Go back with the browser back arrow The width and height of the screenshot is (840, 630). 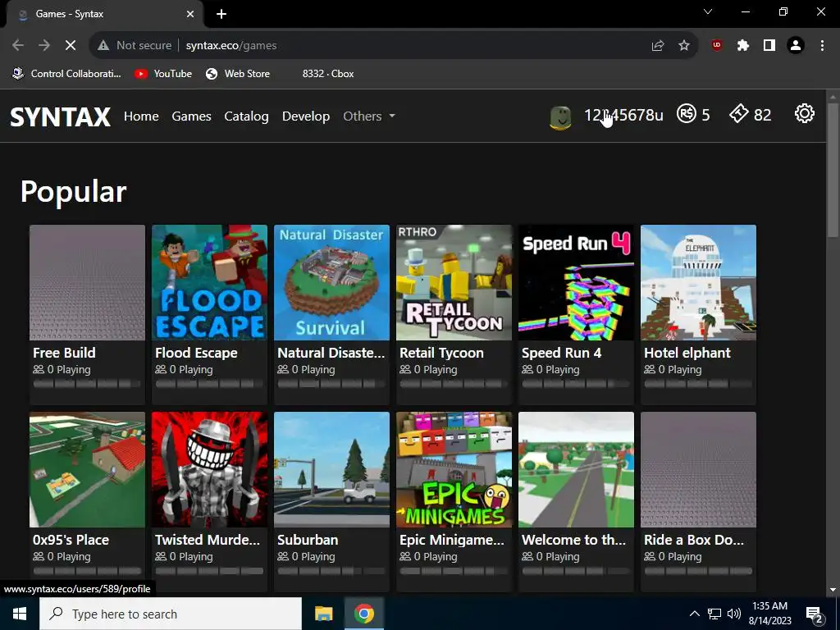pyautogui.click(x=18, y=46)
